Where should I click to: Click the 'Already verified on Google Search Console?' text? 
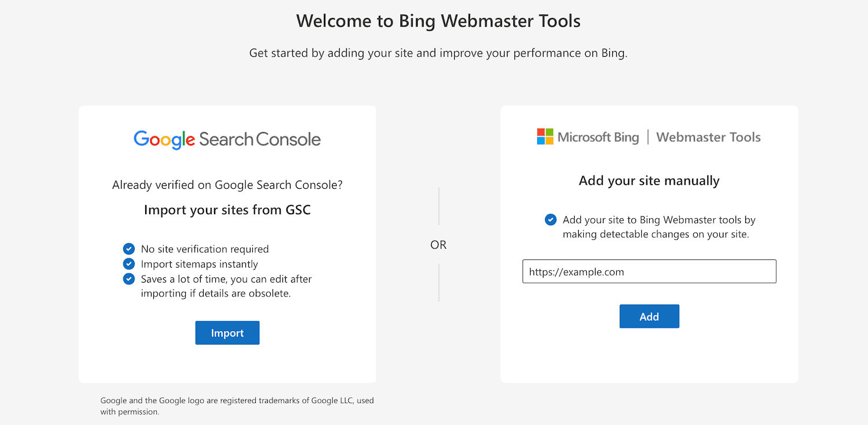[227, 185]
